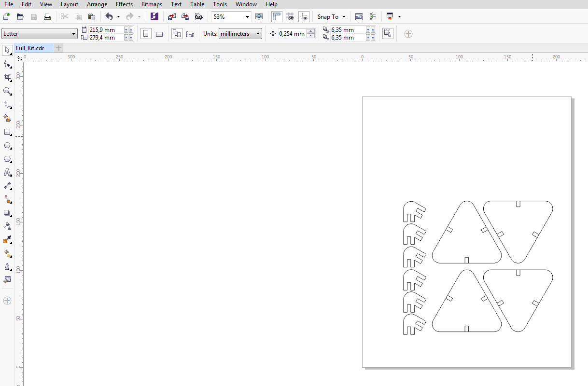The height and width of the screenshot is (386, 588).
Task: Click the nudge distance field 0,254 mm
Action: (292, 34)
